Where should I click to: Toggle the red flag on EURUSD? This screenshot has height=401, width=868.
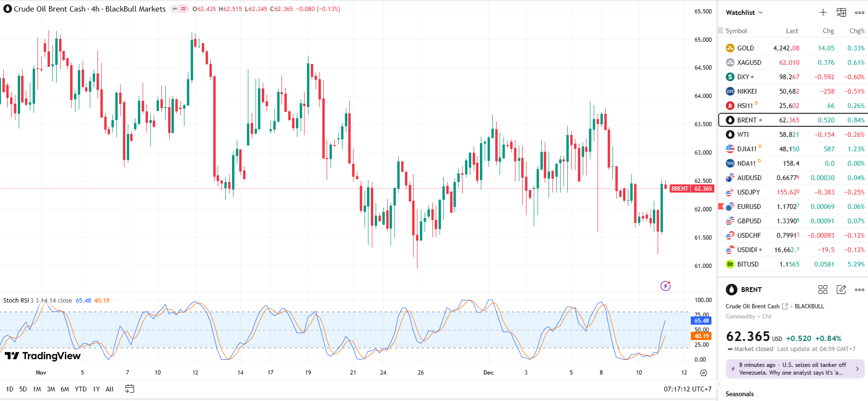[x=721, y=207]
